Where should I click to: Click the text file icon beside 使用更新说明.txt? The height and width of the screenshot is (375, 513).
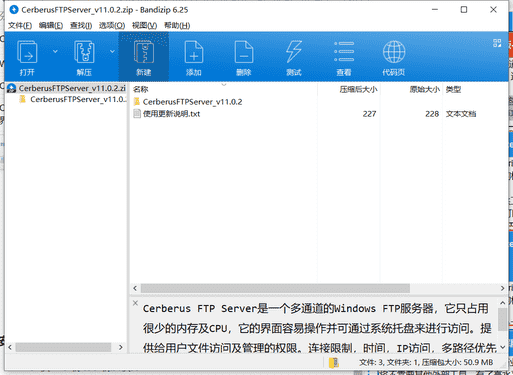tap(137, 114)
